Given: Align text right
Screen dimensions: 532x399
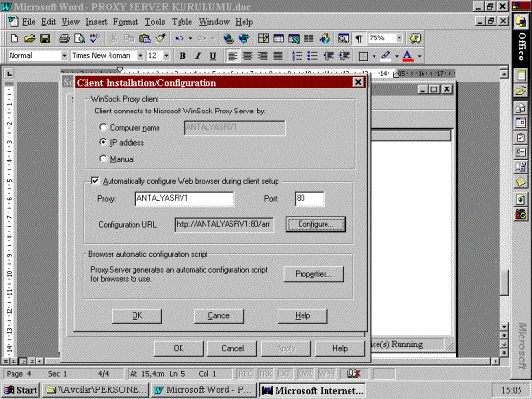Looking at the screenshot, I should point(262,56).
